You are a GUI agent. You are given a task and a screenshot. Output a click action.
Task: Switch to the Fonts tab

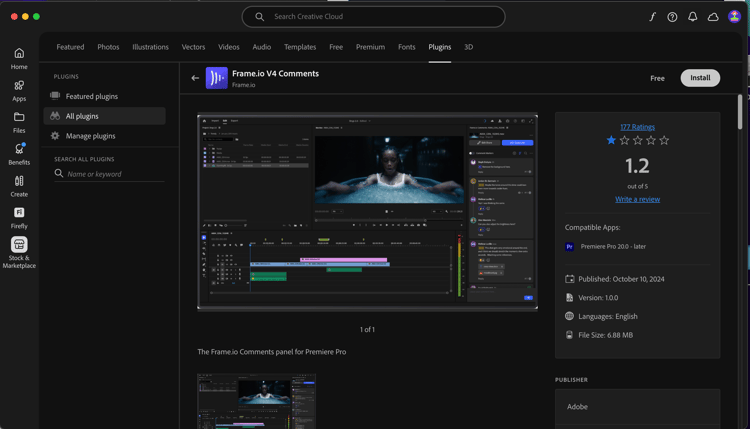coord(406,47)
